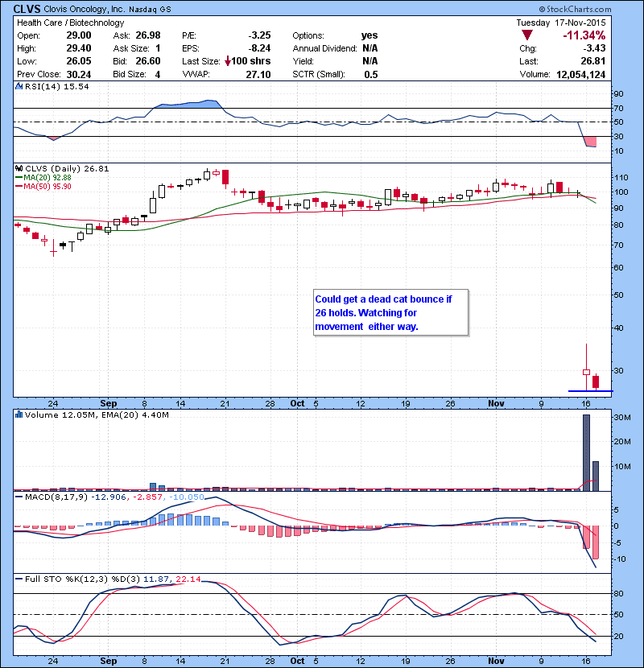The image size is (644, 668).
Task: Click the MA(50) 95.90 legend text
Action: [47, 186]
